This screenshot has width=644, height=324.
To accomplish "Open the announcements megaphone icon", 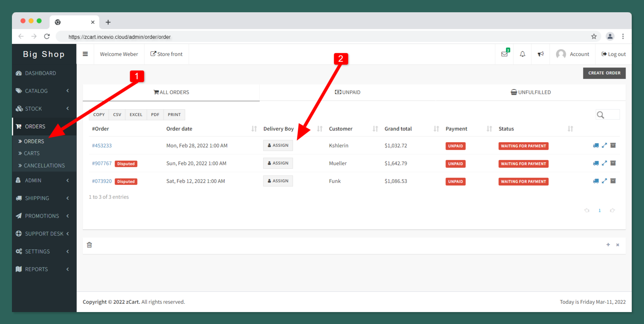I will [540, 54].
